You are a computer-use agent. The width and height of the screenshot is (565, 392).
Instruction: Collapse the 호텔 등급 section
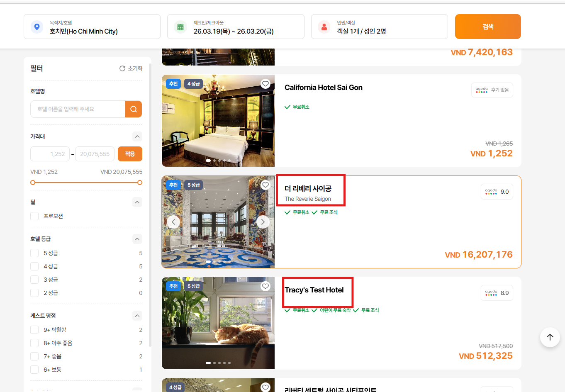[137, 239]
